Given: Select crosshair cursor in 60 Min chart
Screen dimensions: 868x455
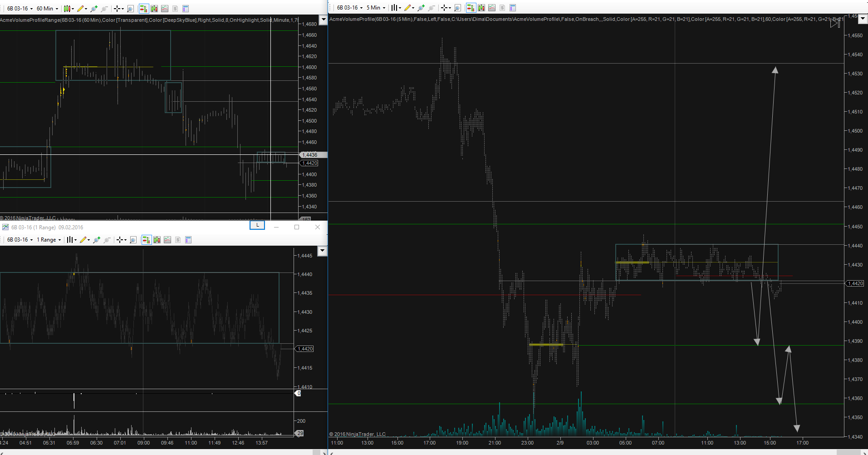Looking at the screenshot, I should tap(119, 9).
